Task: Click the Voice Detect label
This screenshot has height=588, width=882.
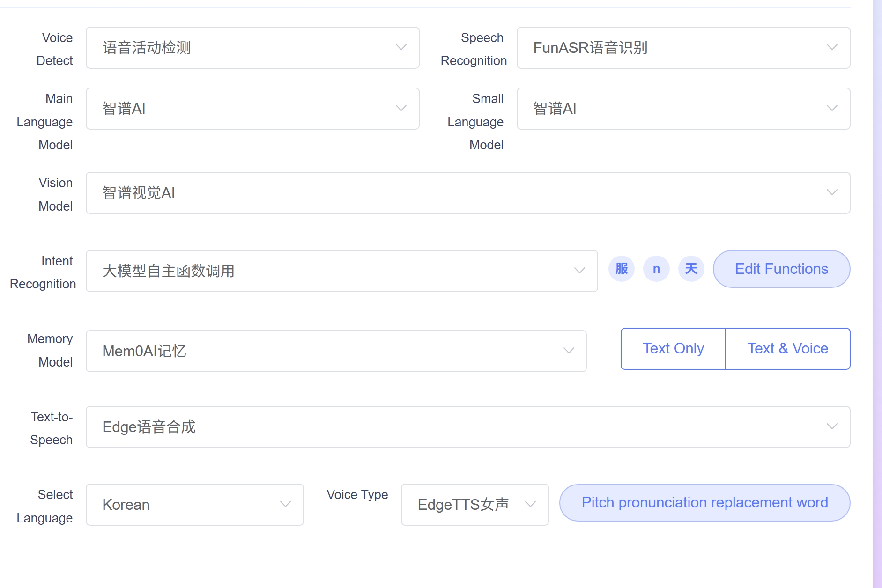Action: [55, 49]
